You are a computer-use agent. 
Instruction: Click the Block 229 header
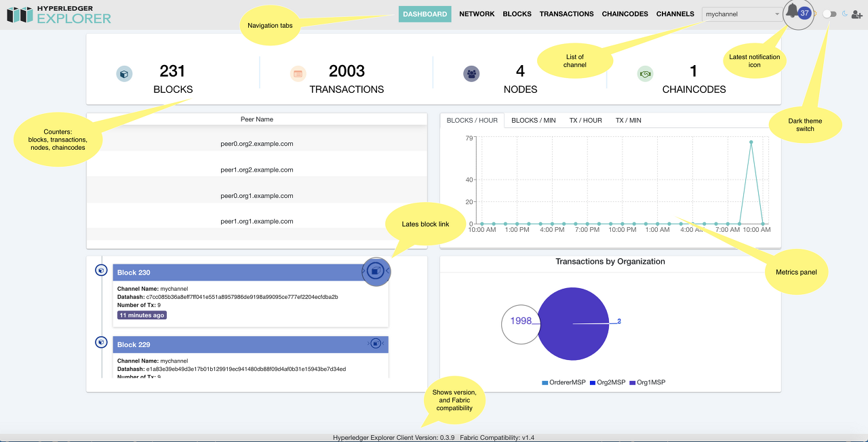coord(250,344)
